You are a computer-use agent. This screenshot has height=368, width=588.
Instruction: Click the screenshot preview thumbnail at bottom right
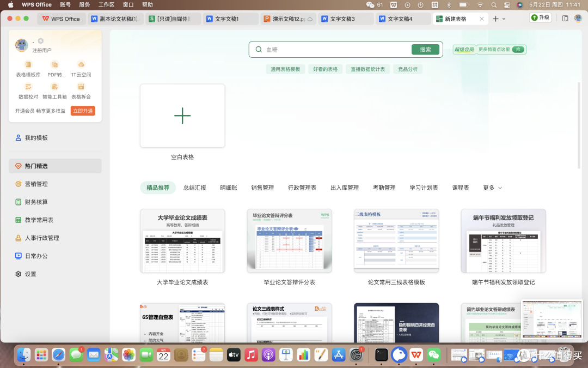(x=552, y=319)
